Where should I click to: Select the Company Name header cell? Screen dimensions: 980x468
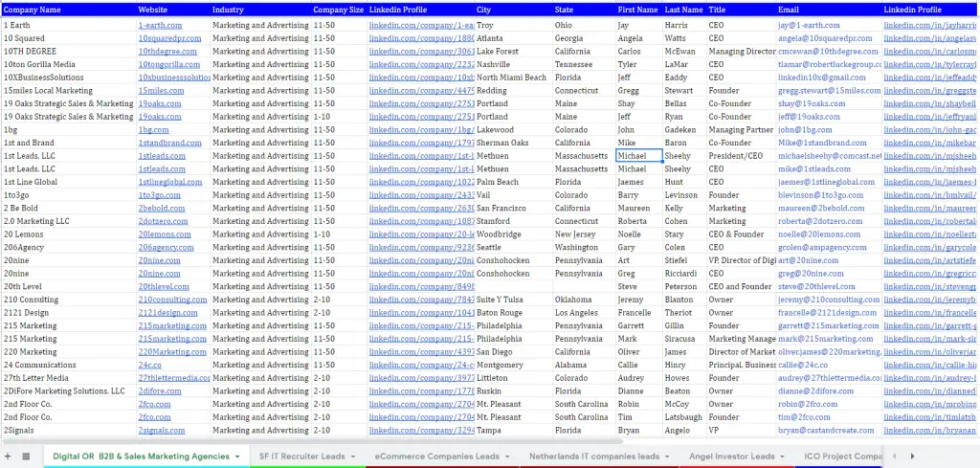[68, 10]
